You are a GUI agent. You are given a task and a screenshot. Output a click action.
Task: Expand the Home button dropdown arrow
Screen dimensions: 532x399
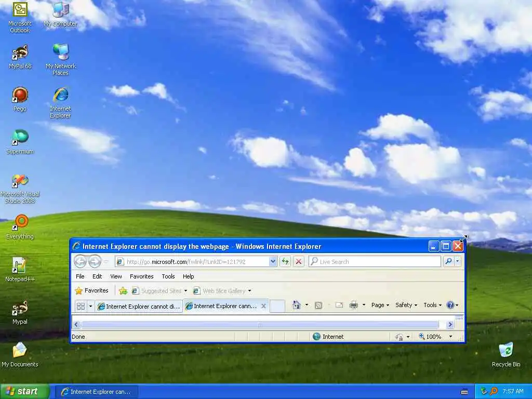click(307, 305)
